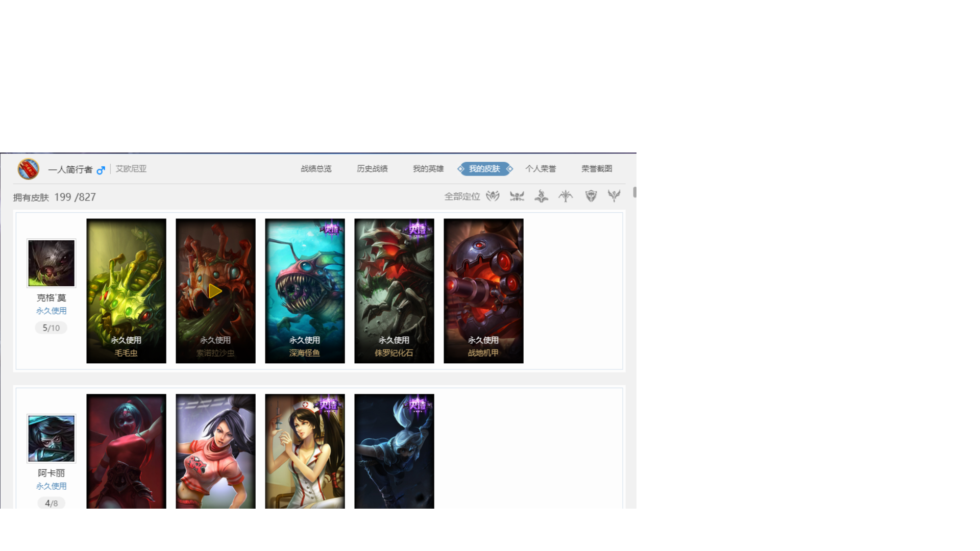Image resolution: width=980 pixels, height=551 pixels.
Task: Open Akali's dark blue skin card
Action: (394, 451)
